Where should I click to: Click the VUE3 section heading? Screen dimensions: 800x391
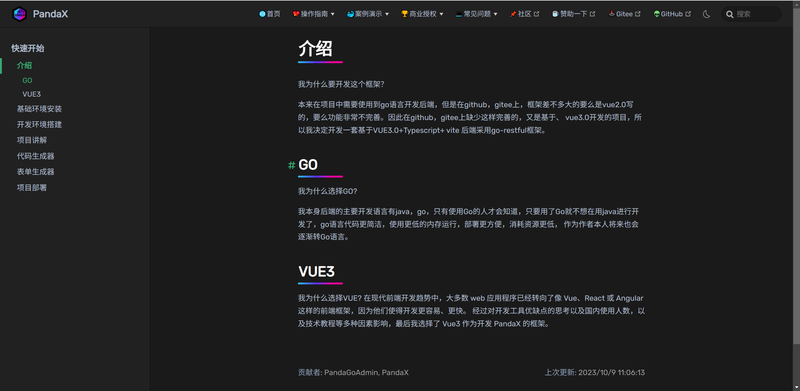click(316, 271)
